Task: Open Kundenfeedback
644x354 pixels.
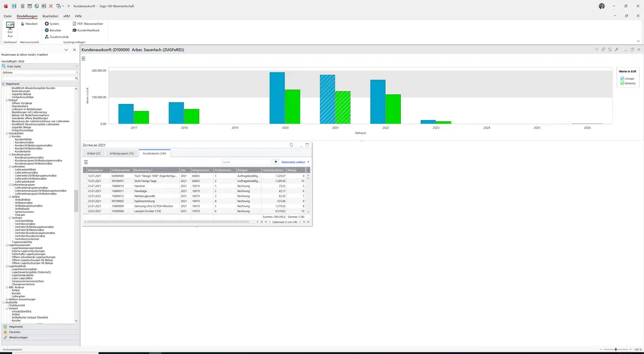Action: [x=86, y=31]
